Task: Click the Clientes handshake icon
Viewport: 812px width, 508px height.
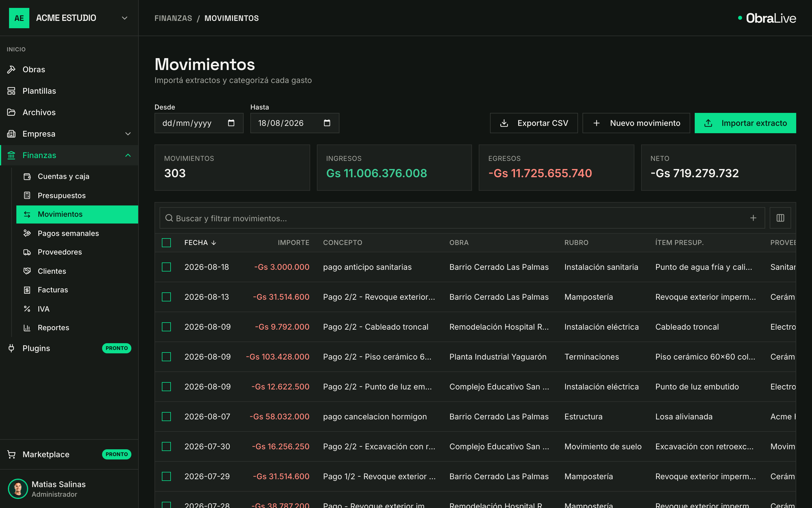Action: pyautogui.click(x=27, y=271)
